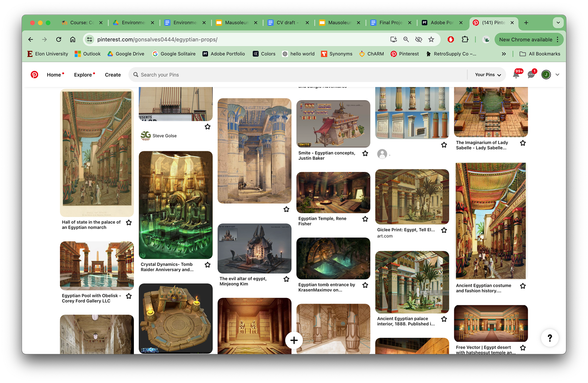Star the Egyptian tomb entrance pin
The width and height of the screenshot is (588, 383).
point(365,285)
